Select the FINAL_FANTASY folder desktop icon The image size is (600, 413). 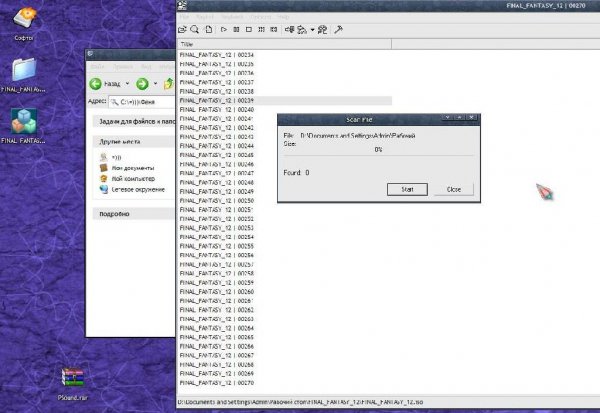tap(24, 75)
